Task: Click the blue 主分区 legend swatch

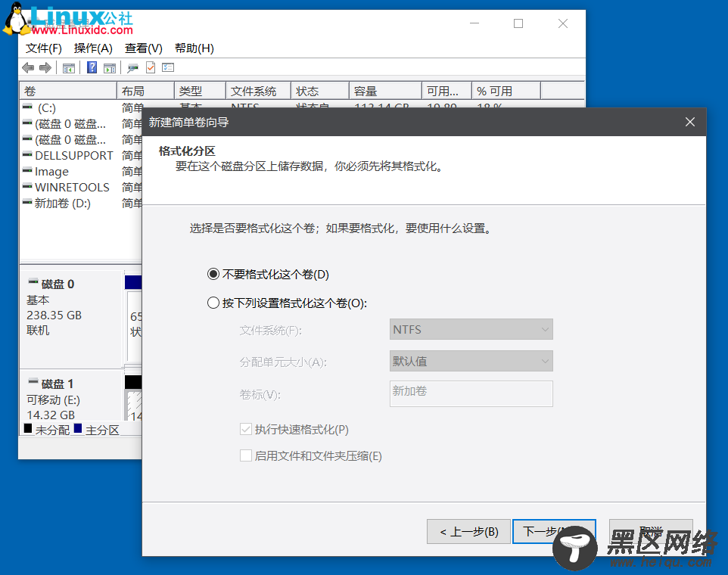Action: (x=78, y=428)
